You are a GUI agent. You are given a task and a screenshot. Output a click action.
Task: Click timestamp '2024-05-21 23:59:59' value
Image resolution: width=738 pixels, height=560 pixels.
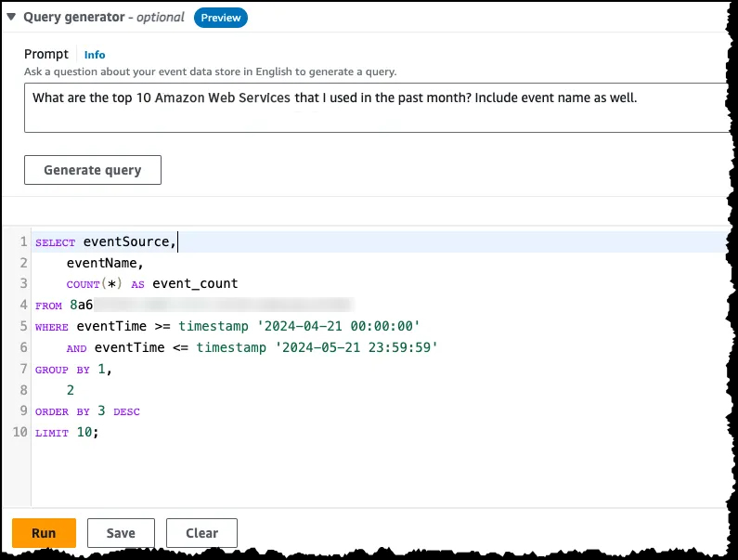tap(317, 347)
